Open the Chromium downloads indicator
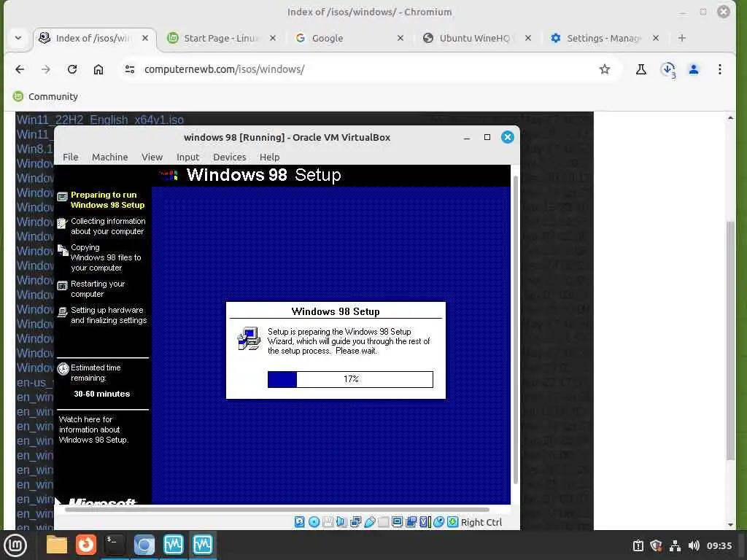The image size is (747, 560). 668,69
